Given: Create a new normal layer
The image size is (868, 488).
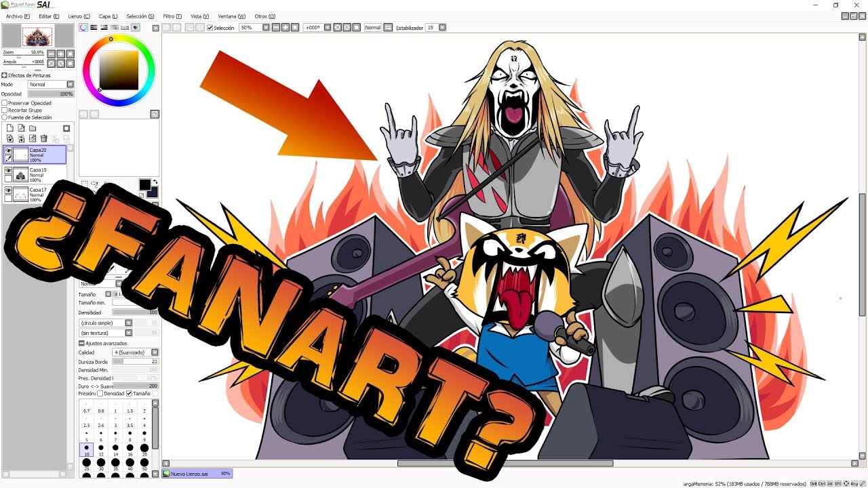Looking at the screenshot, I should coord(9,128).
